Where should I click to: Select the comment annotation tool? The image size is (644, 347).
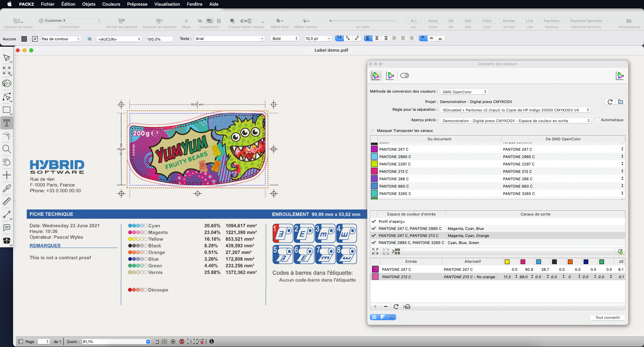[x=6, y=228]
